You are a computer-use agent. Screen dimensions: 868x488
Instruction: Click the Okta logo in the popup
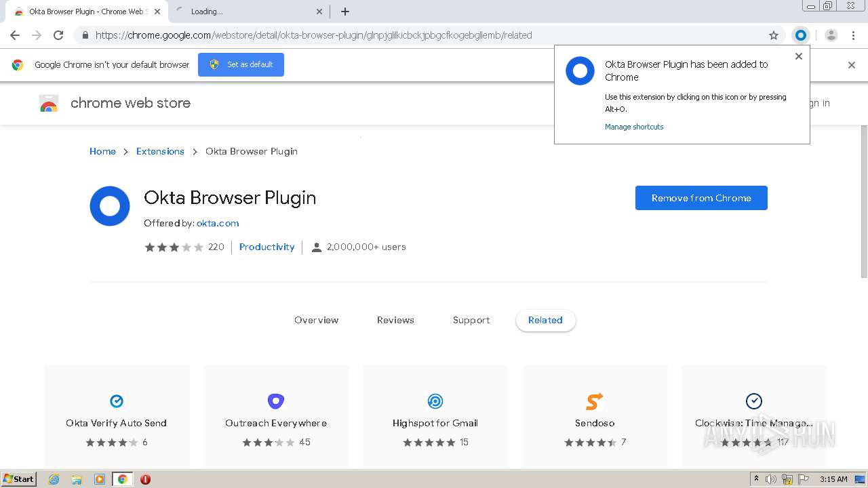coord(580,70)
